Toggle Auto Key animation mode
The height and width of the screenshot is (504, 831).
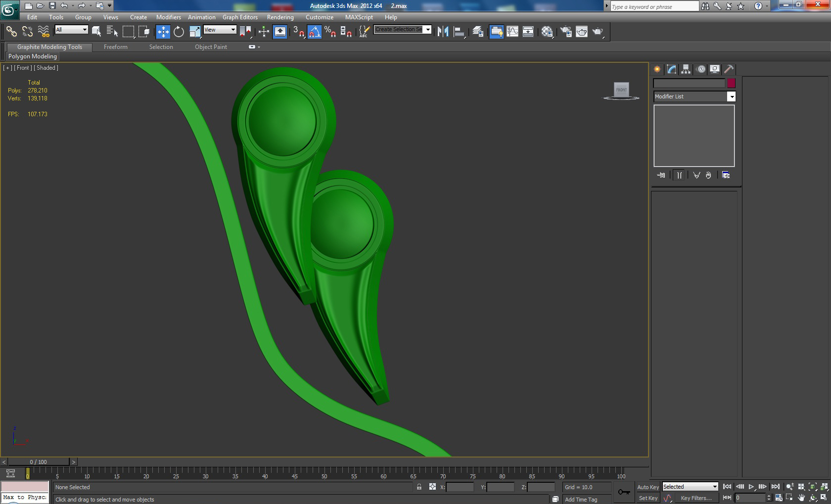[647, 487]
